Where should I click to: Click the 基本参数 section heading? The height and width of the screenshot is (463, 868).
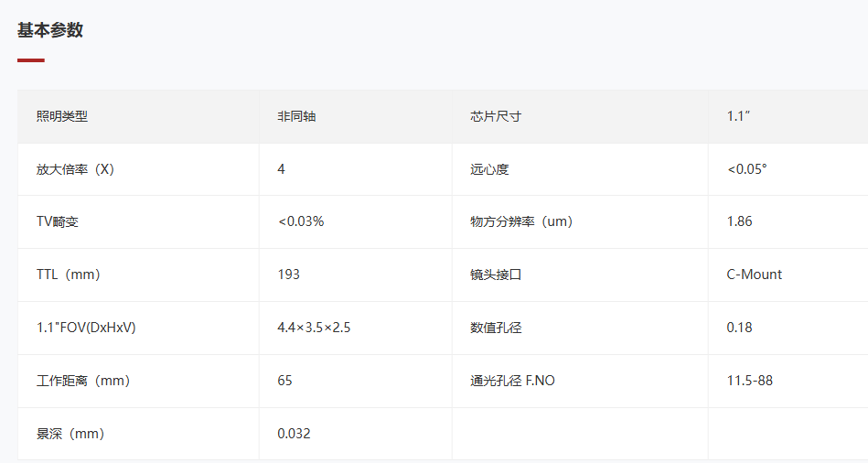[49, 30]
